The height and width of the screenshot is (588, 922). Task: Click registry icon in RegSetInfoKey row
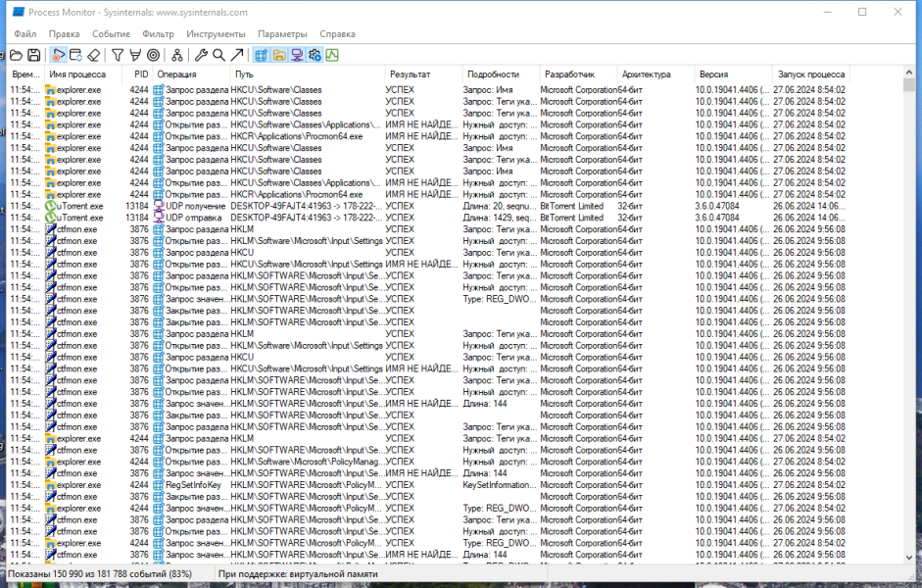click(158, 485)
